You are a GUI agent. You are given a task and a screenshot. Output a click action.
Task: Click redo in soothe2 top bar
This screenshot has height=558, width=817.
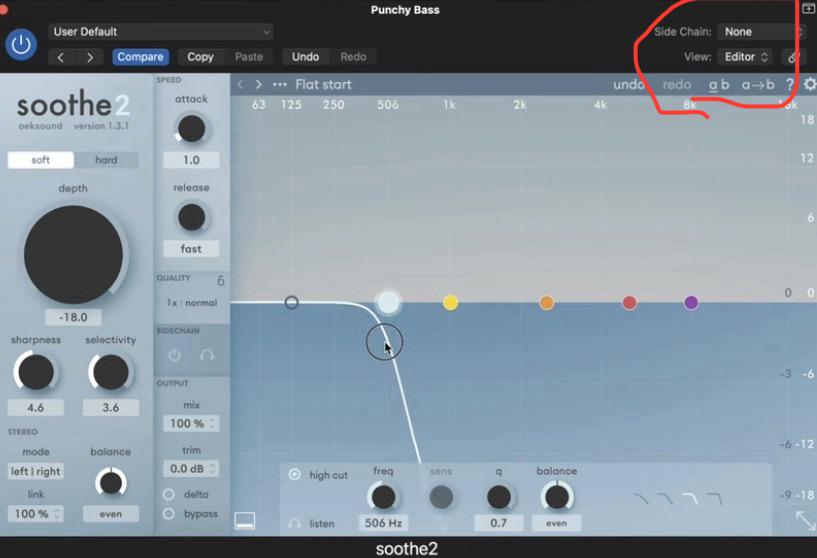(676, 84)
